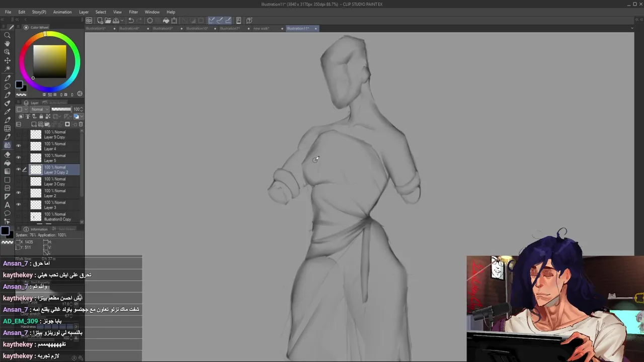Select the Ruler triangle tool
This screenshot has width=644, height=362.
(7, 197)
